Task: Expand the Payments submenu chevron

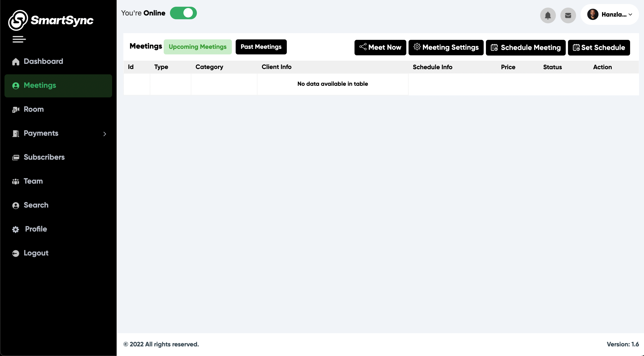Action: (x=104, y=134)
